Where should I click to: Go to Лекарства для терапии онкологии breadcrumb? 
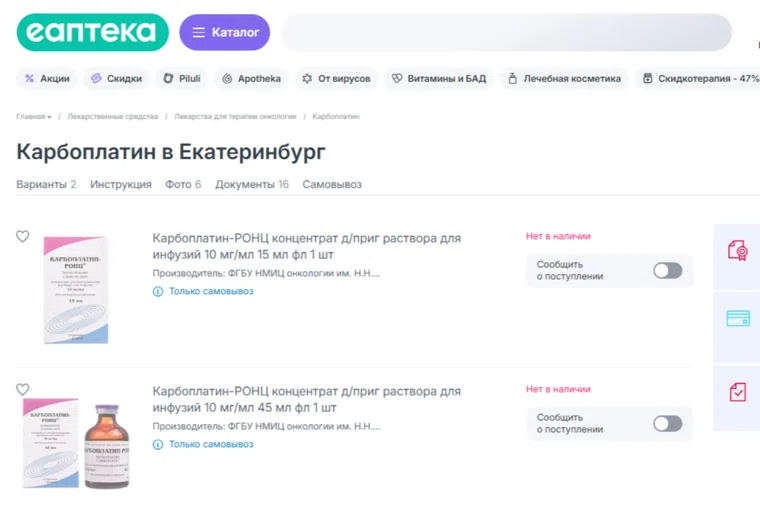(x=235, y=117)
